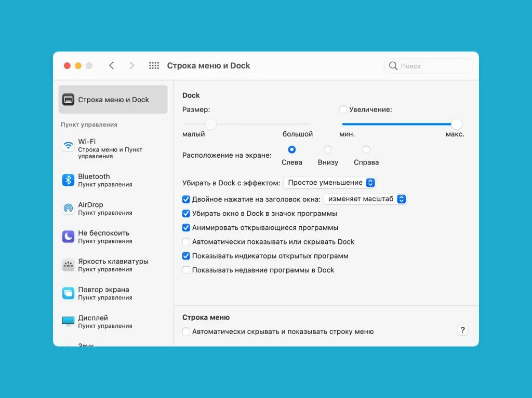Click the Увеличение magnification slider thumb

(457, 124)
